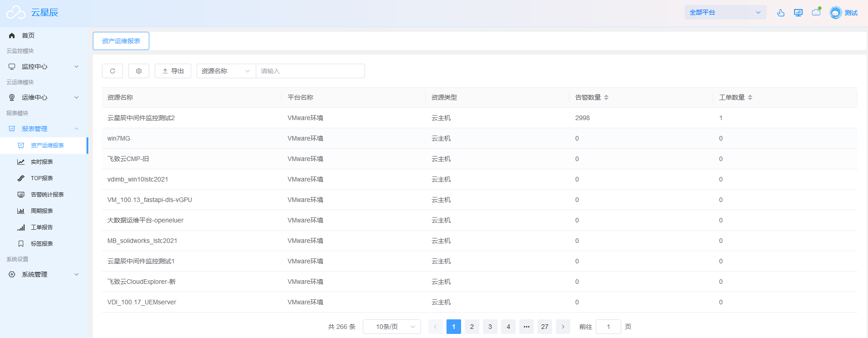The height and width of the screenshot is (338, 868).
Task: Select row 大数据运维平台-openeluer
Action: (x=479, y=220)
